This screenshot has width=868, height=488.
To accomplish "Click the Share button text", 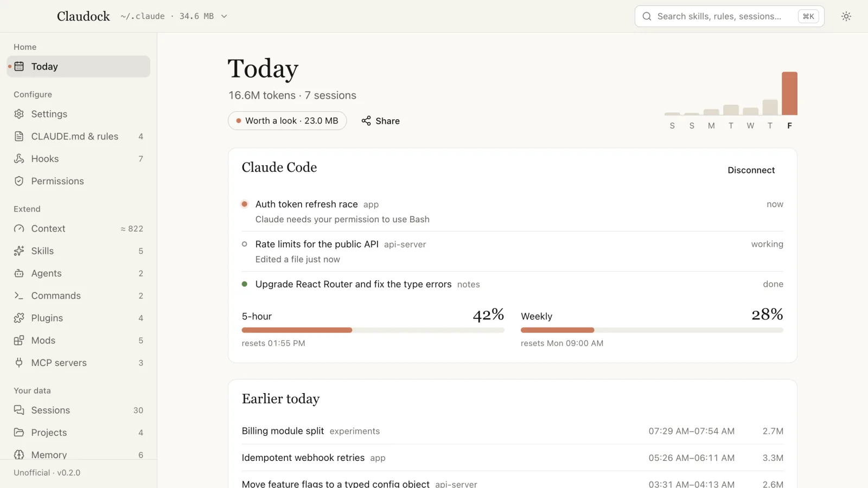I will coord(387,121).
